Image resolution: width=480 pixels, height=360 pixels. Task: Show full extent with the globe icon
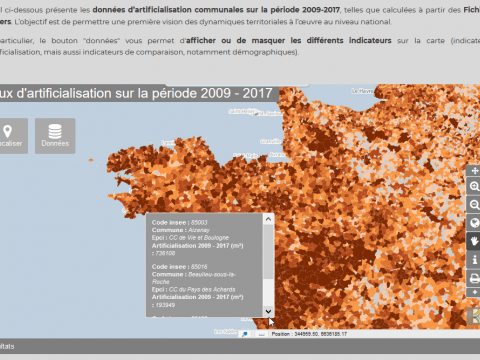[474, 223]
